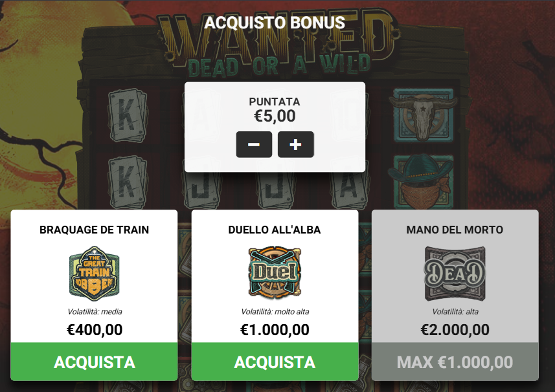
Task: Click the Acquisto Bonus heading
Action: coord(275,23)
